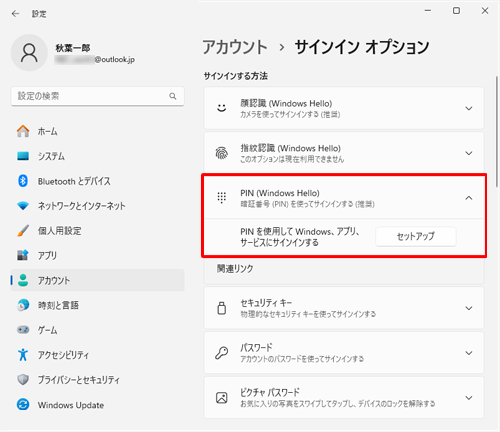Click the security key USB icon
The height and width of the screenshot is (432, 500).
coord(222,308)
